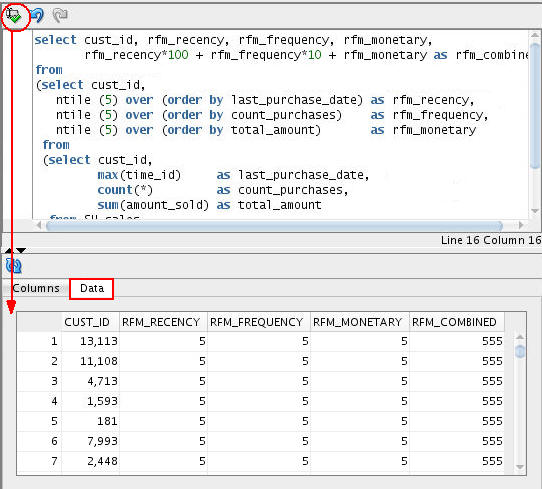Click the data grid scroll down arrow
This screenshot has width=542, height=489.
click(520, 467)
